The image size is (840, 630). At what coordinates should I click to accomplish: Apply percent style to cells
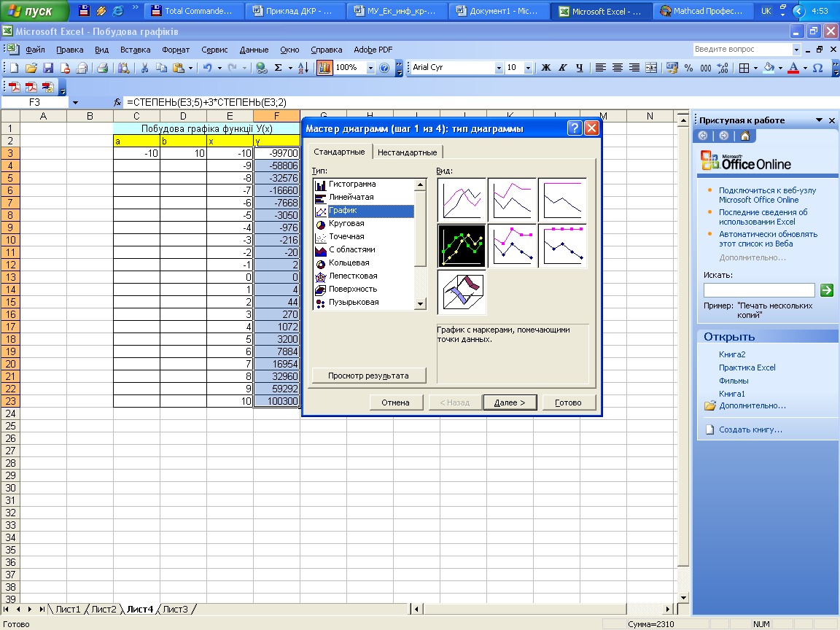[689, 68]
